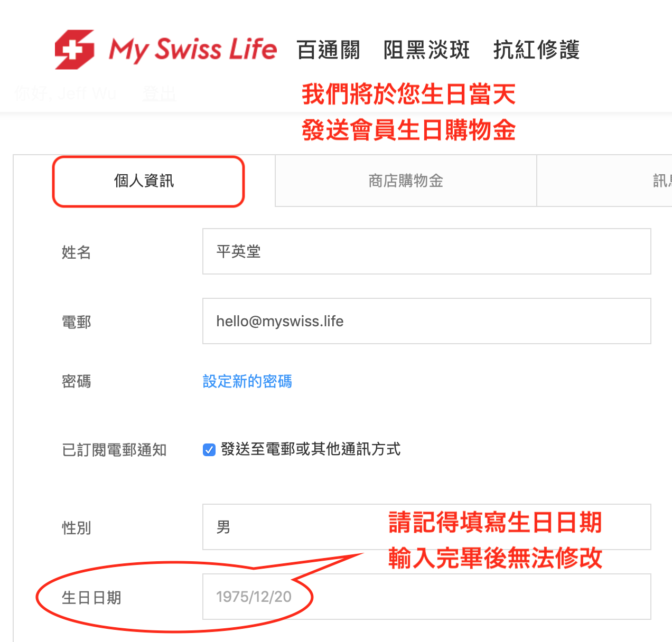Focus the 姓名 field containing 平英堂
Viewport: 672px width, 642px height.
(426, 251)
